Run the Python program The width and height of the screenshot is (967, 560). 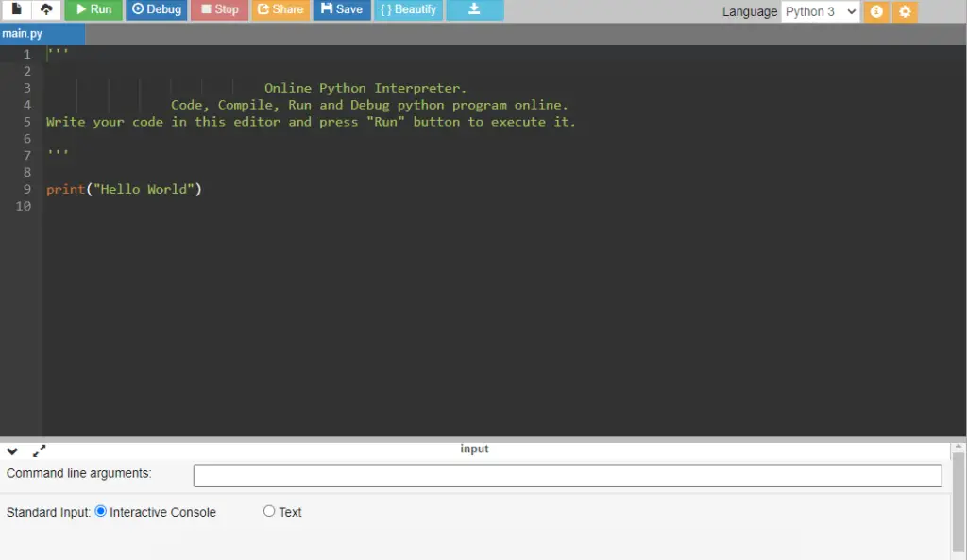[x=93, y=10]
